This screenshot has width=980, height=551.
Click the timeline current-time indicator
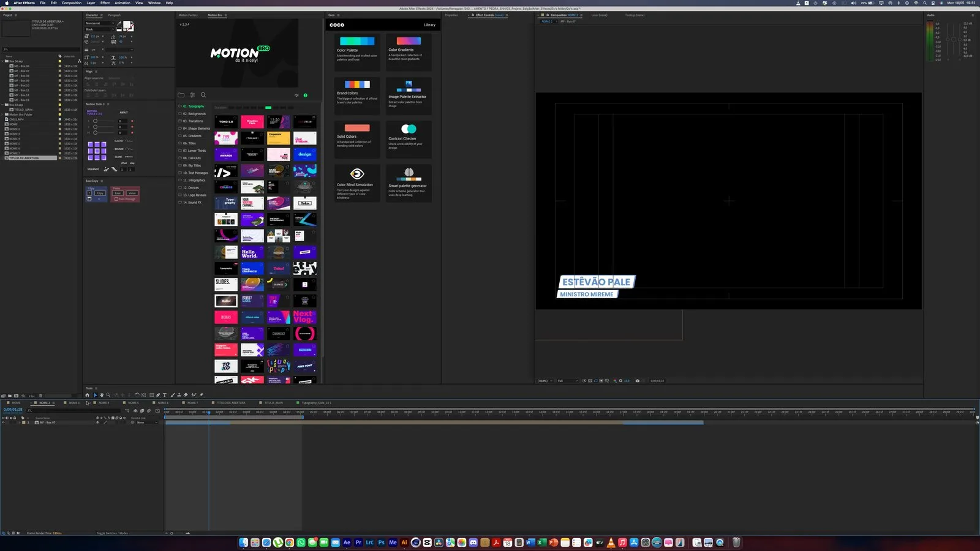coord(208,412)
